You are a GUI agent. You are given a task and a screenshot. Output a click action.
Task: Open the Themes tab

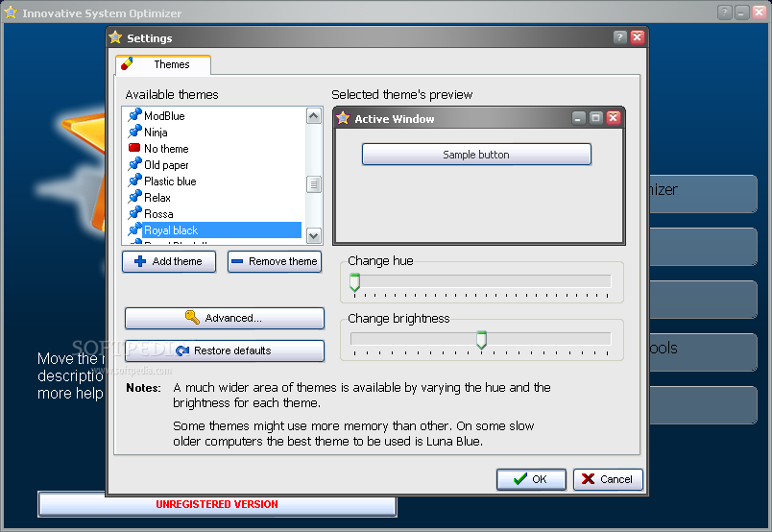point(163,64)
